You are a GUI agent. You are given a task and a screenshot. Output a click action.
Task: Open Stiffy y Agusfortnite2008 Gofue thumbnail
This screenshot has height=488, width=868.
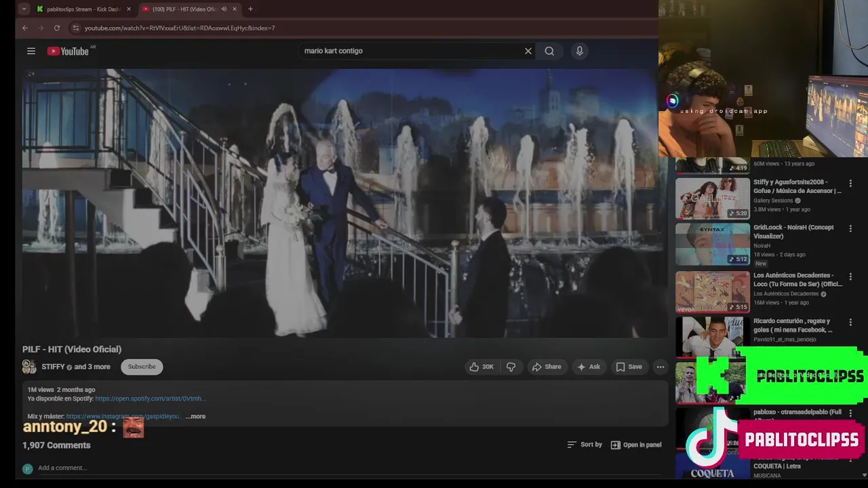click(713, 199)
